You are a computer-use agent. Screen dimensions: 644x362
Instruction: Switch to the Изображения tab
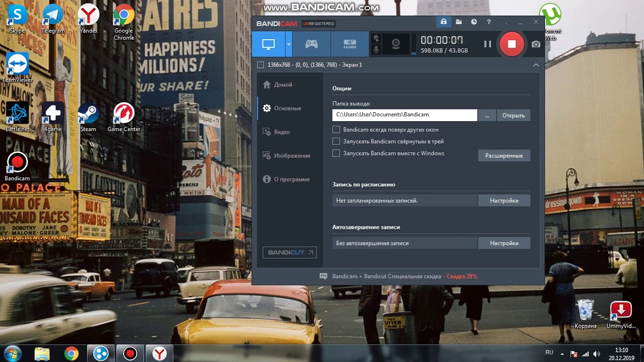click(x=292, y=155)
